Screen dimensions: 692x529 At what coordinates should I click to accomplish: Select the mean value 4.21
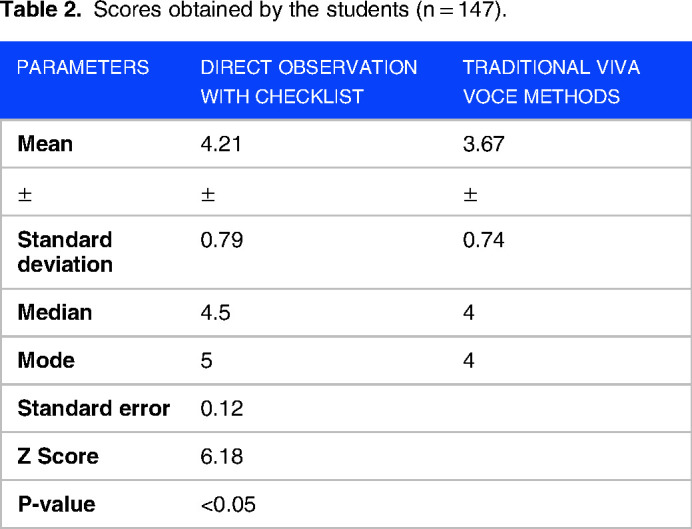(221, 144)
